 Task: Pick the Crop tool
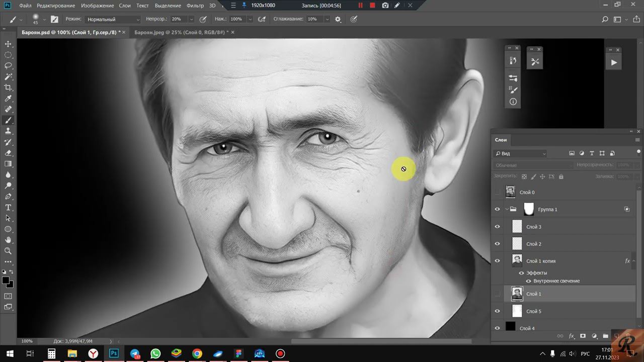[x=8, y=88]
